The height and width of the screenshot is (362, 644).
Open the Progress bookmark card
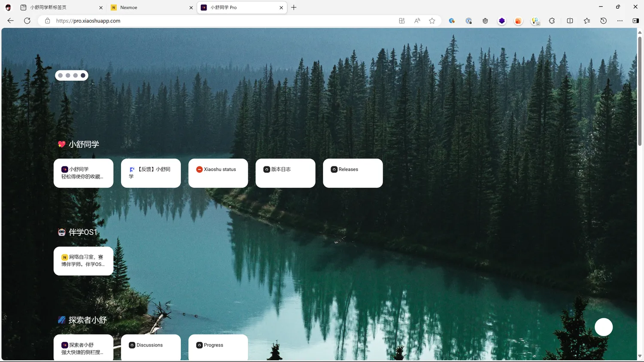pos(218,347)
